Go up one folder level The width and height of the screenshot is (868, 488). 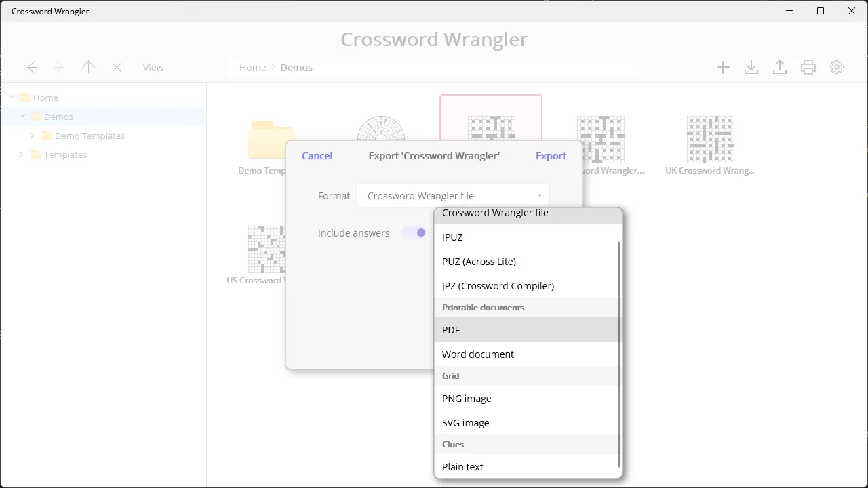(88, 67)
